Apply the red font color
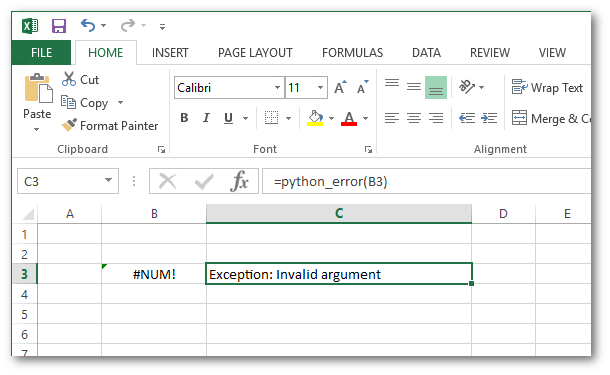The height and width of the screenshot is (375, 610). click(349, 118)
